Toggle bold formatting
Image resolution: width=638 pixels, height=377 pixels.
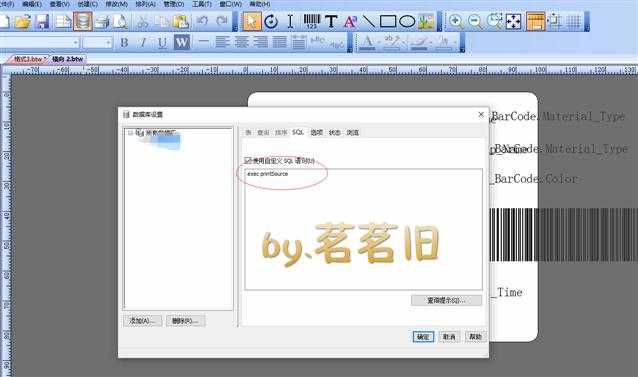[125, 42]
